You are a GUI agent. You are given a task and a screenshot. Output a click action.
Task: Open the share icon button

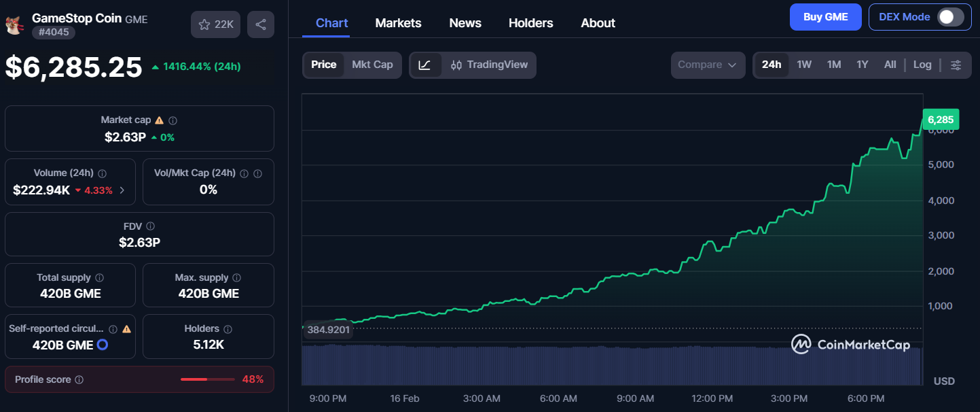click(x=261, y=24)
